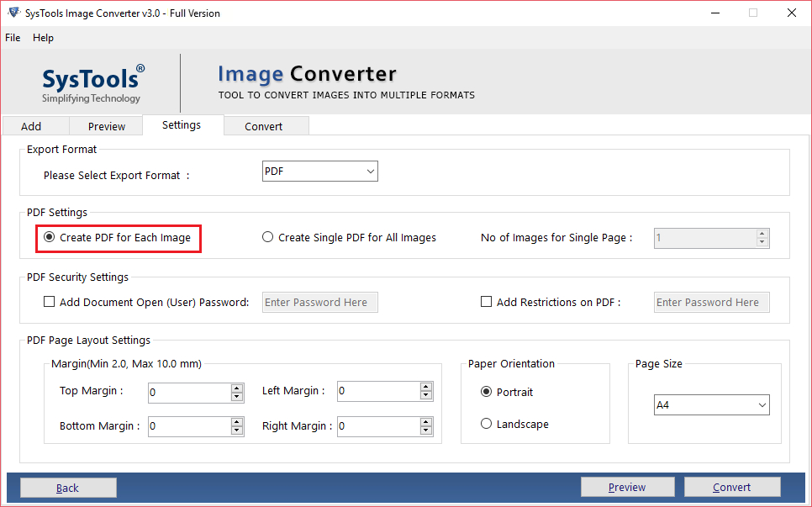Select Create Single PDF for All Images
The width and height of the screenshot is (812, 507).
pos(267,237)
